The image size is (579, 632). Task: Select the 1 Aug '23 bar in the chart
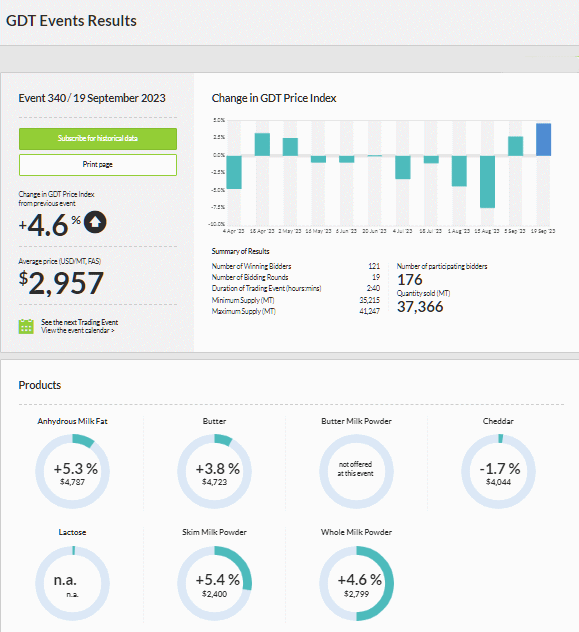[459, 171]
